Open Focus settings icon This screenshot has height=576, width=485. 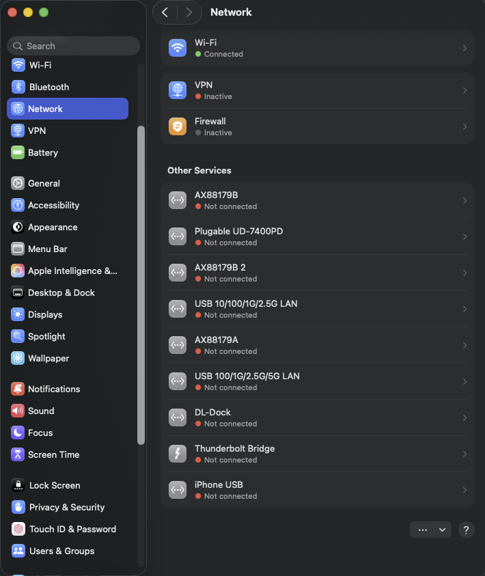[x=18, y=433]
